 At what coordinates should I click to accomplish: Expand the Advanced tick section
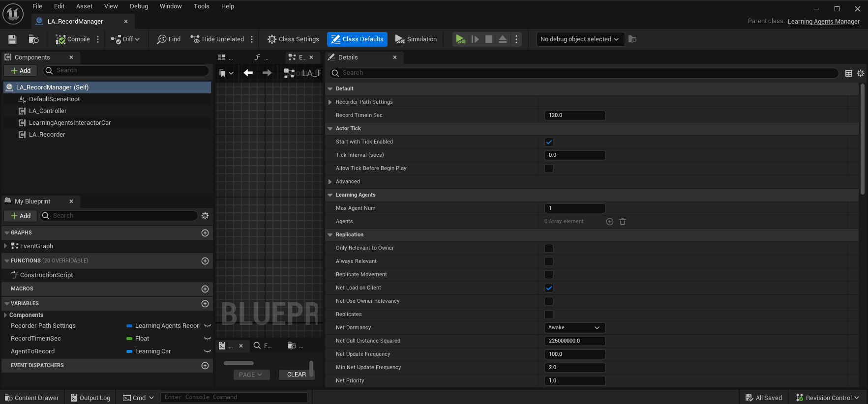point(330,182)
